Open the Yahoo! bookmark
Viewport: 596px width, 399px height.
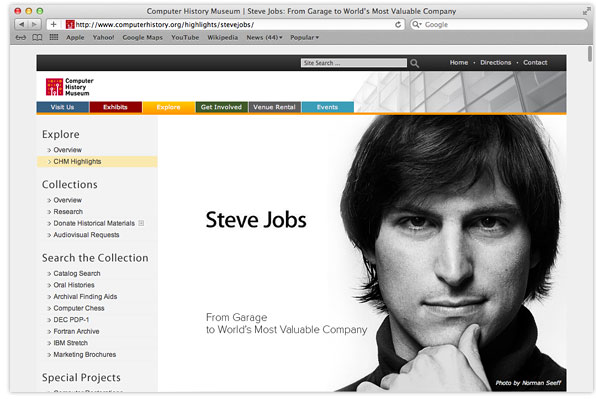pos(103,37)
